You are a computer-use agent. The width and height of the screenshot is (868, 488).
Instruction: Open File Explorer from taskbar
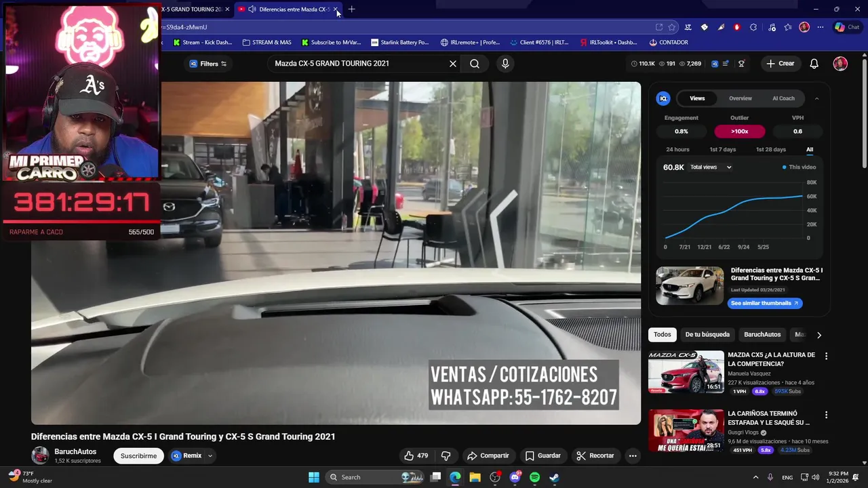pos(475,477)
